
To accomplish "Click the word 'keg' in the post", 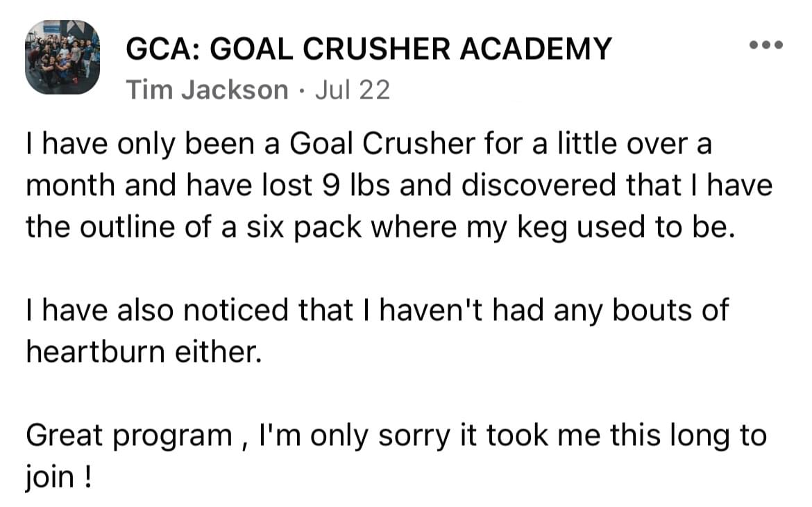I will [542, 228].
